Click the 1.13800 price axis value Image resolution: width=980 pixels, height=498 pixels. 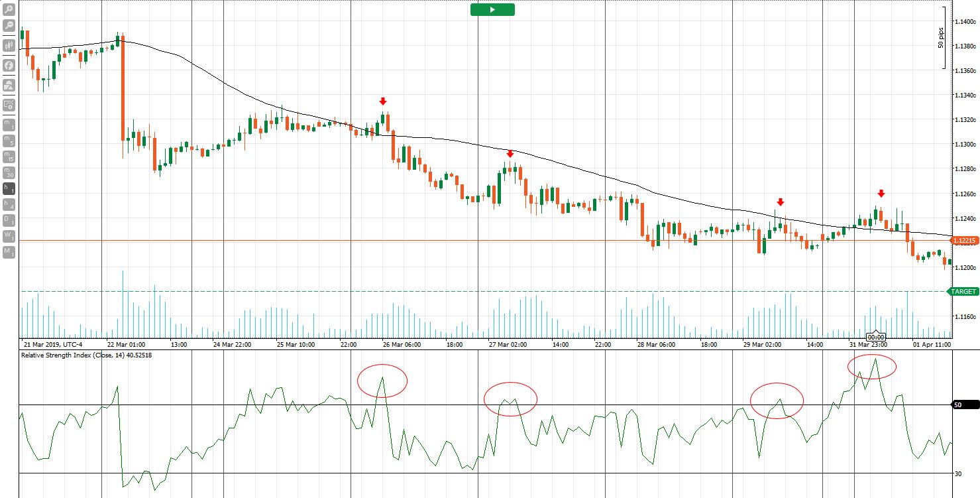pos(965,46)
